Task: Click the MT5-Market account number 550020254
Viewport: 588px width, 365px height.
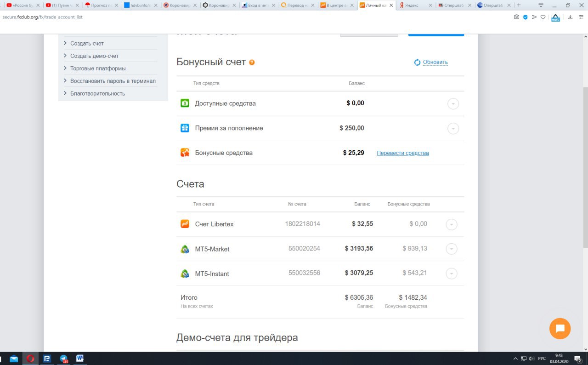Action: [x=304, y=249]
